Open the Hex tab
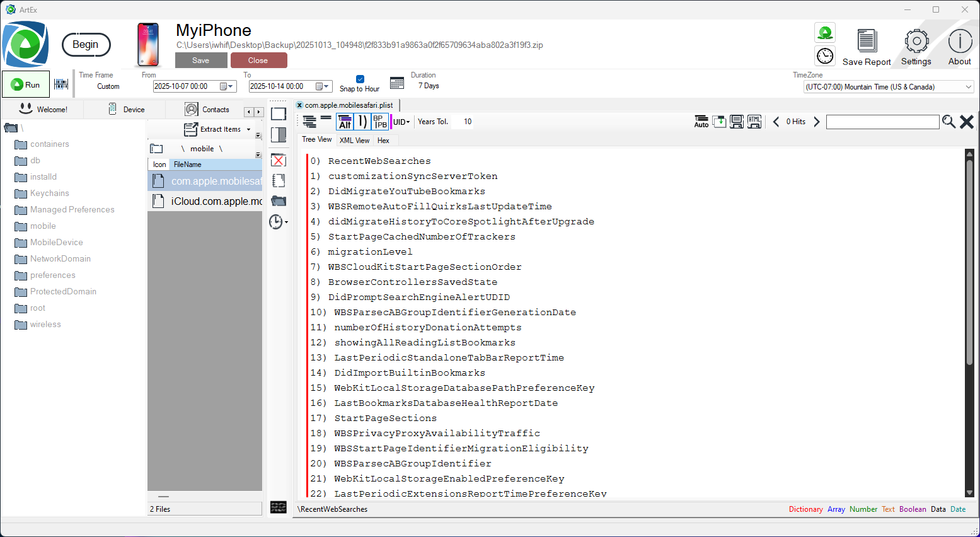This screenshot has width=980, height=537. pyautogui.click(x=383, y=141)
